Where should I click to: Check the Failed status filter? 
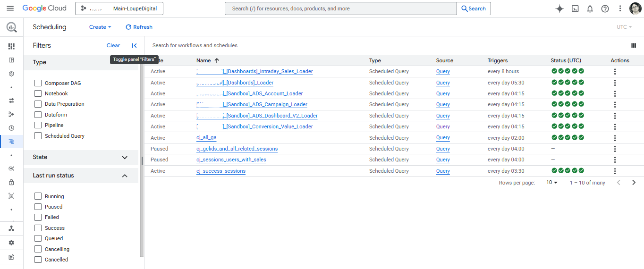coord(38,217)
